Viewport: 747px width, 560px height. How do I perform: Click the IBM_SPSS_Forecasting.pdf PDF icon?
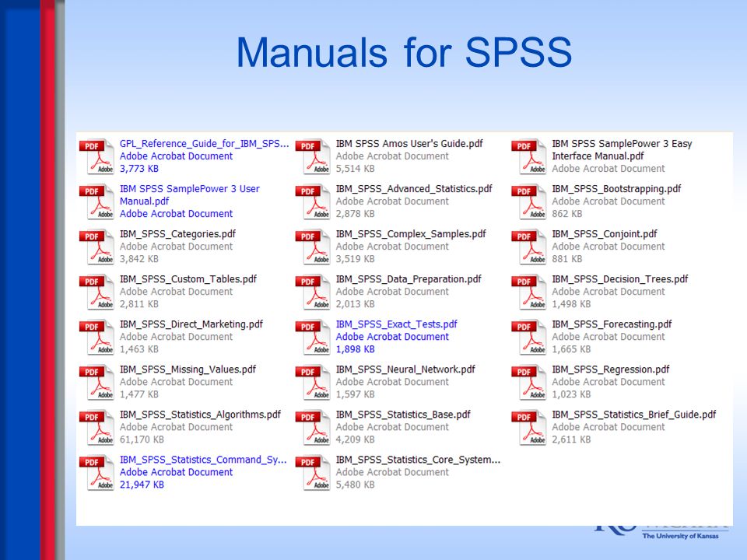pyautogui.click(x=529, y=337)
